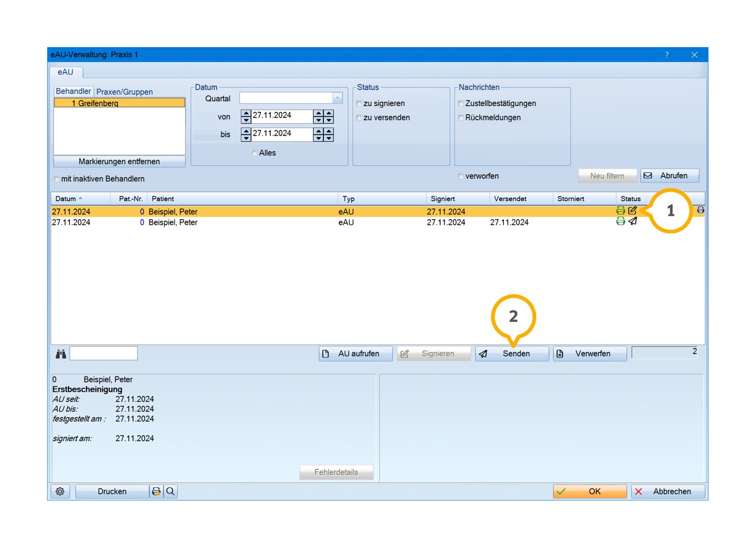Screen dimensions: 756x548
Task: Discard the entry with the Verwerfen button
Action: tap(589, 354)
